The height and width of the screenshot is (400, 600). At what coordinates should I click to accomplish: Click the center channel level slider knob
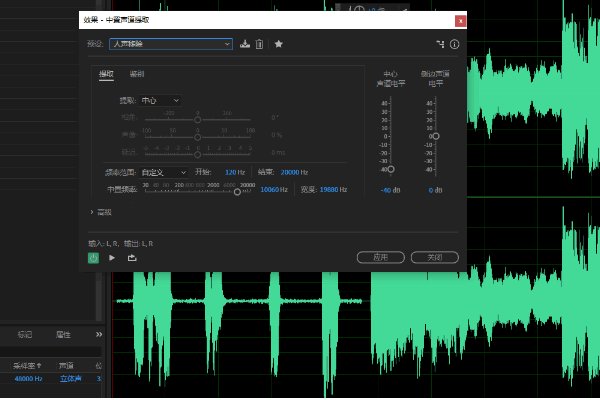click(x=390, y=170)
